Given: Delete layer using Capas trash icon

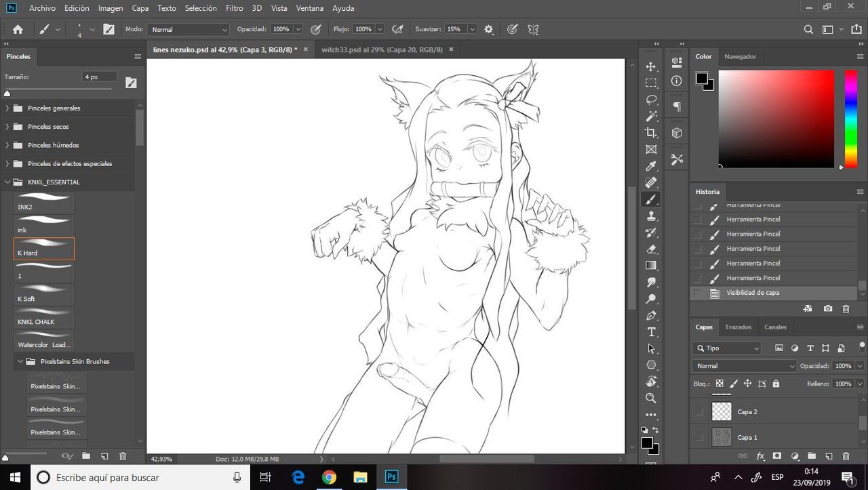Looking at the screenshot, I should tap(846, 456).
